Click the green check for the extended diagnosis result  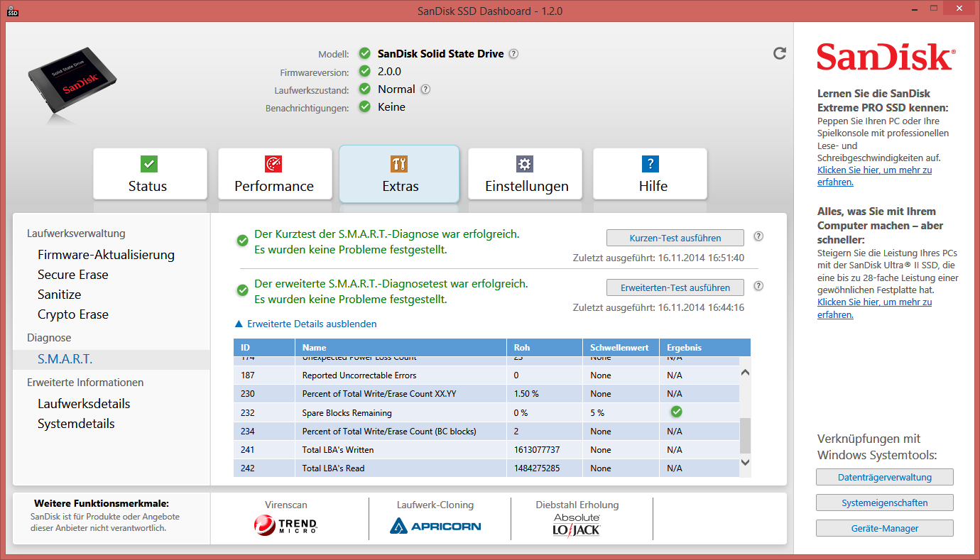click(x=242, y=291)
